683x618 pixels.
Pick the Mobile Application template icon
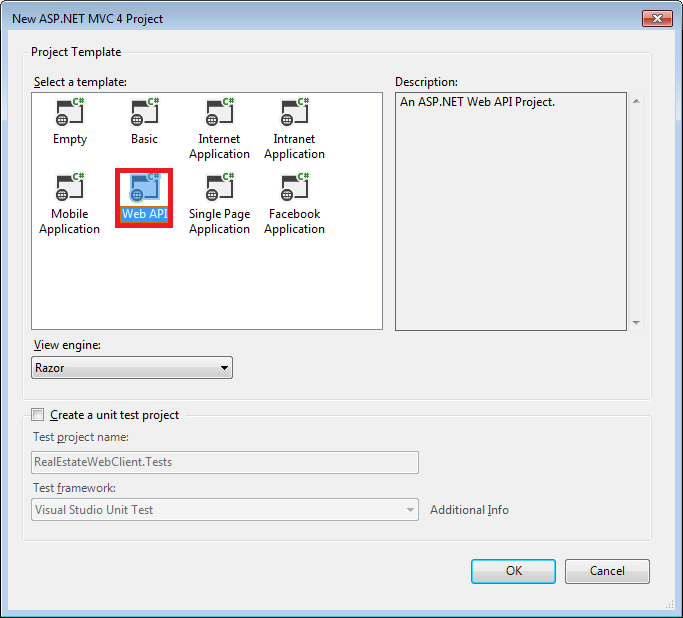pos(70,186)
